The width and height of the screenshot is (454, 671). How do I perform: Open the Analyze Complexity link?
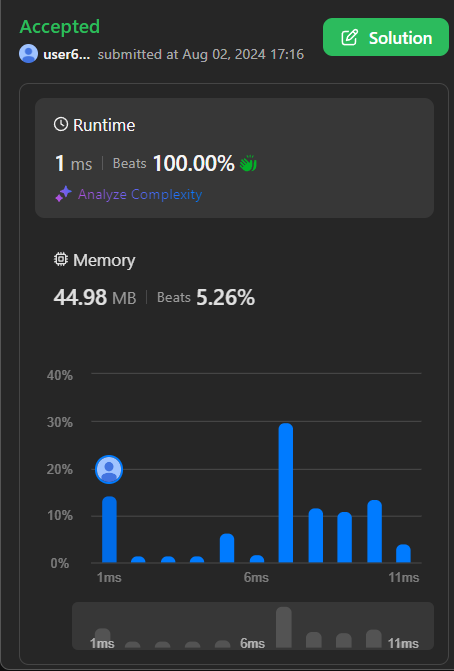(x=139, y=194)
